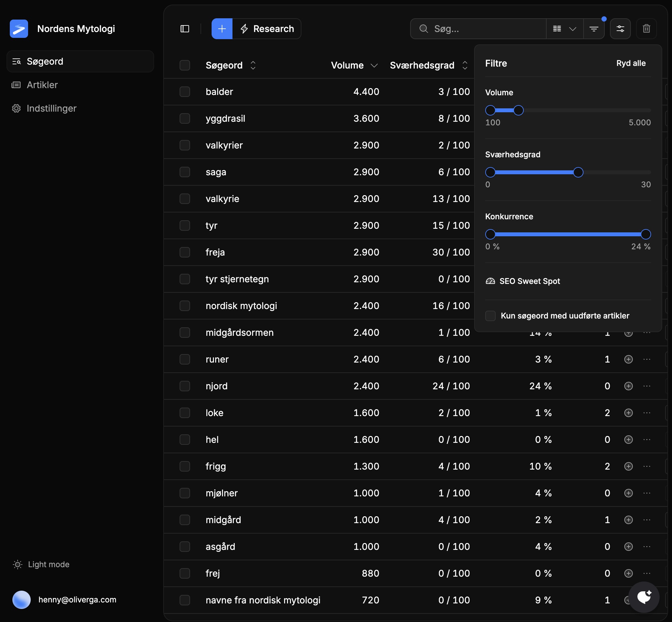Open Artikler in sidebar
The image size is (672, 622).
point(42,85)
